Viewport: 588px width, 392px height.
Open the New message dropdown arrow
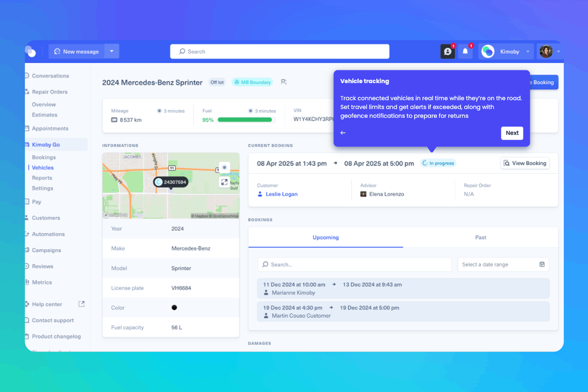[x=112, y=51]
